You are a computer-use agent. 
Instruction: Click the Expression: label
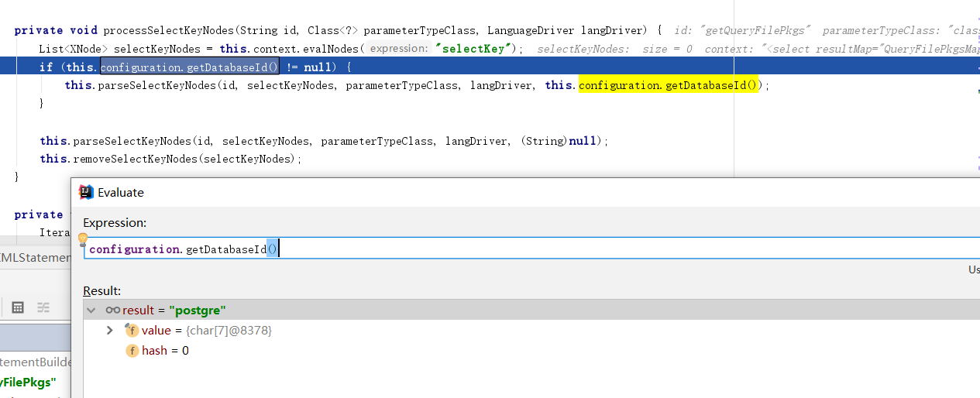click(x=115, y=223)
